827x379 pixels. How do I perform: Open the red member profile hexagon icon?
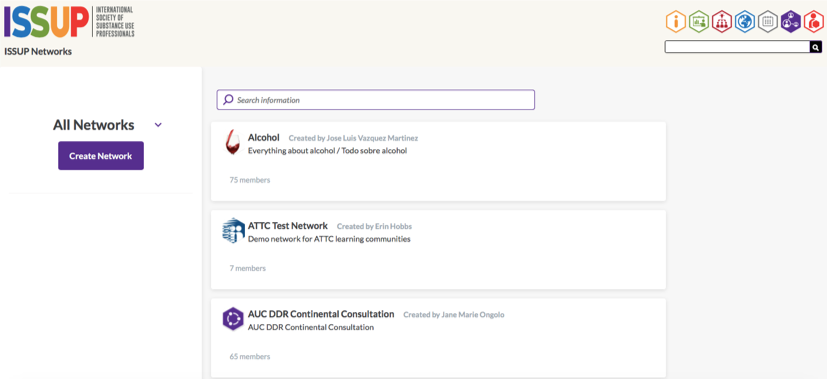(x=813, y=22)
